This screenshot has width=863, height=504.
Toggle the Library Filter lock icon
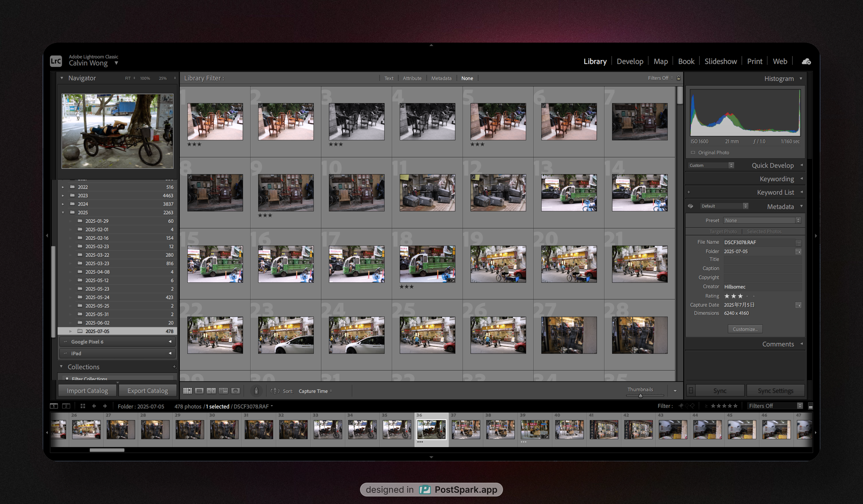click(678, 78)
